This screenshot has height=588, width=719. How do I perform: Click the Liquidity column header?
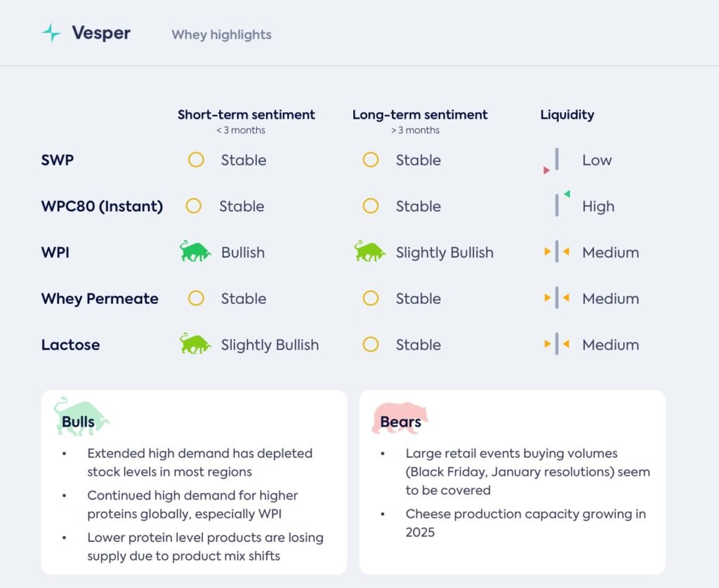(x=567, y=115)
